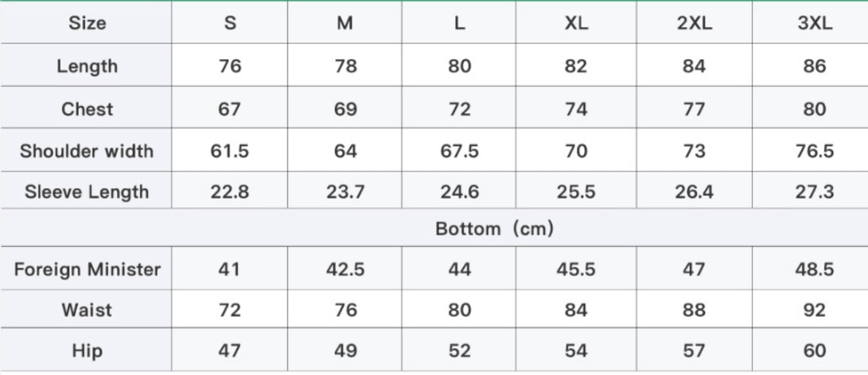Select the 3XL column header
This screenshot has height=375, width=868.
tap(813, 23)
